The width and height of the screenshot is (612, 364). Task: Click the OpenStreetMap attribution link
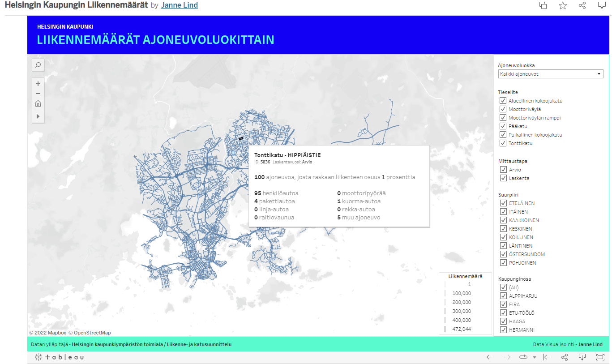click(x=92, y=333)
